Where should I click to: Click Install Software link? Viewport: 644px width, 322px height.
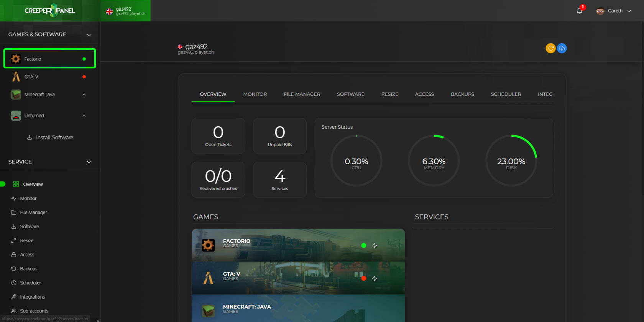(54, 137)
